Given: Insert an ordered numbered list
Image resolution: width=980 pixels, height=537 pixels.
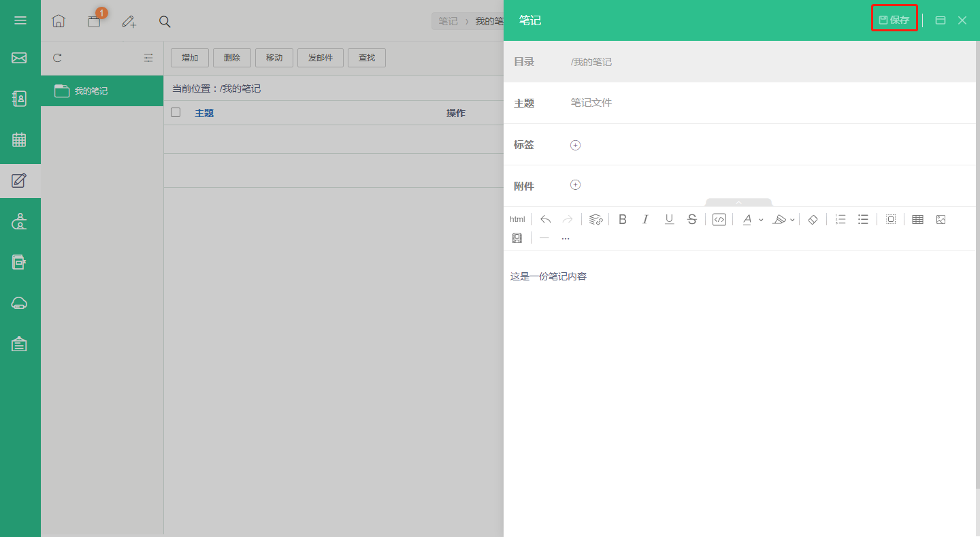Looking at the screenshot, I should pos(840,219).
